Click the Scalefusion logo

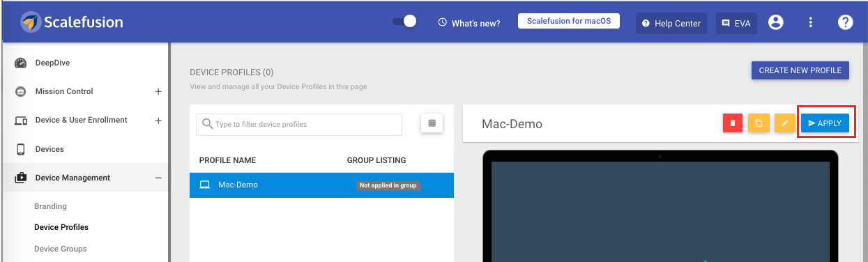[x=72, y=22]
